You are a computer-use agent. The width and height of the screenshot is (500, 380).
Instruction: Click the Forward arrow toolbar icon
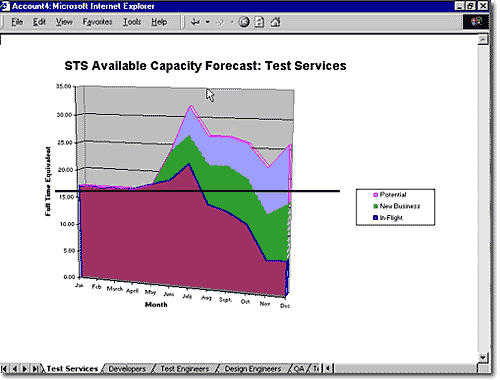click(x=220, y=22)
